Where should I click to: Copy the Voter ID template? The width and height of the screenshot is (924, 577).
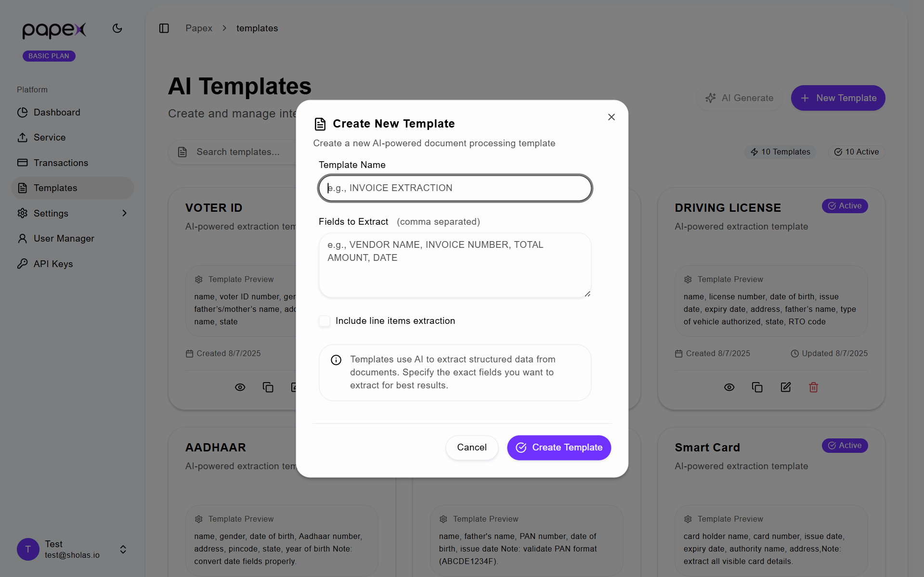coord(268,387)
